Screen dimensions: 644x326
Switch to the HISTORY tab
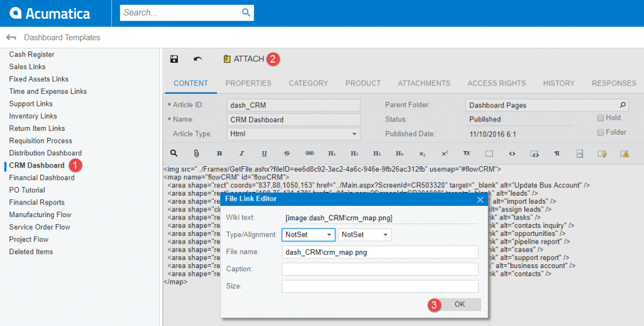click(x=558, y=84)
